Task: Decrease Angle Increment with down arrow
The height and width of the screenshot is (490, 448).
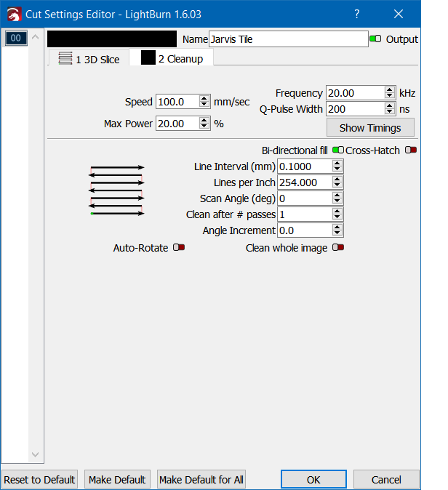Action: click(337, 234)
